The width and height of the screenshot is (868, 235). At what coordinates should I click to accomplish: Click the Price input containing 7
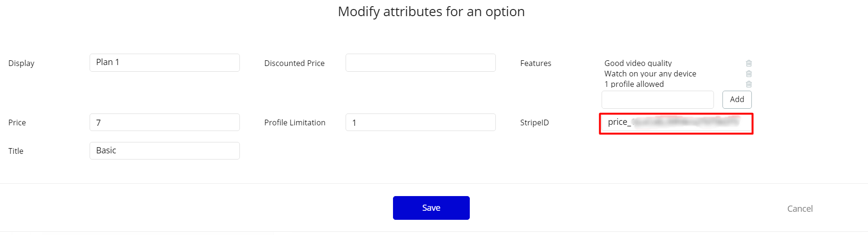point(164,122)
